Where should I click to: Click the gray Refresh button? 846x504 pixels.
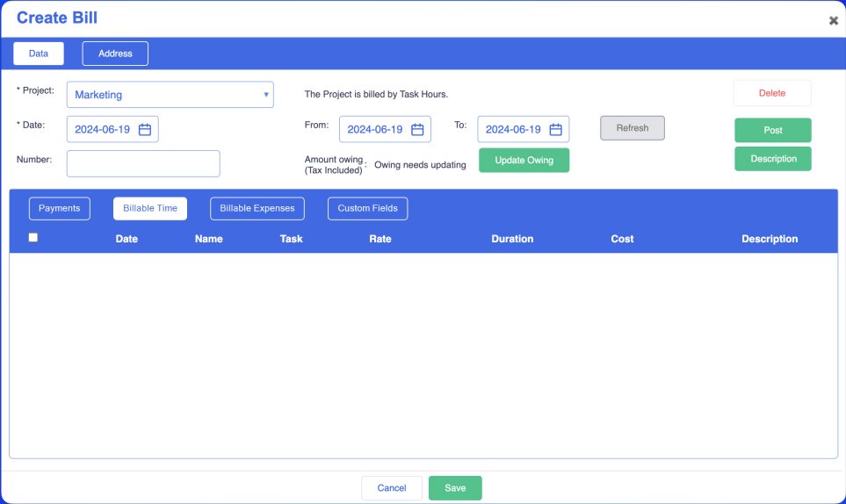pos(633,128)
